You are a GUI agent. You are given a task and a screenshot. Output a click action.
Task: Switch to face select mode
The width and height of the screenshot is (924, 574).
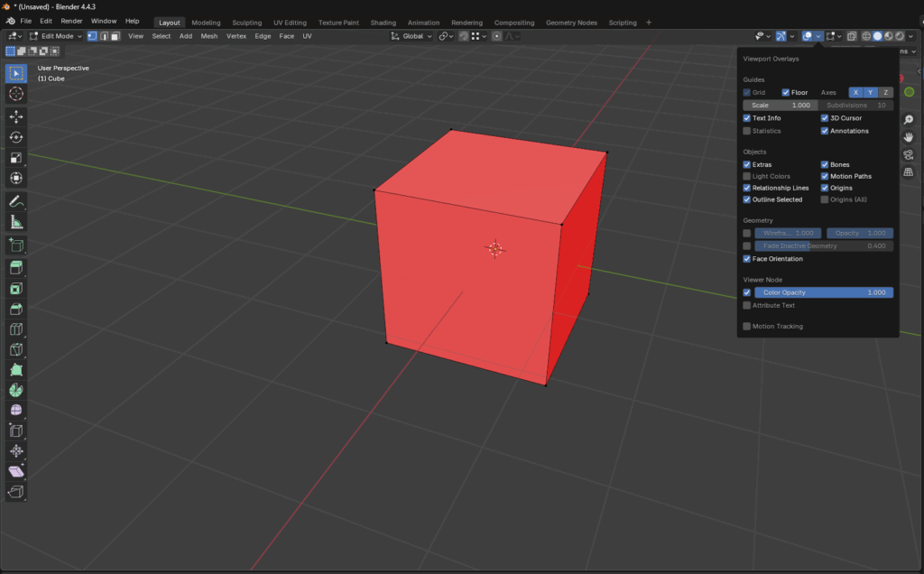pyautogui.click(x=115, y=36)
